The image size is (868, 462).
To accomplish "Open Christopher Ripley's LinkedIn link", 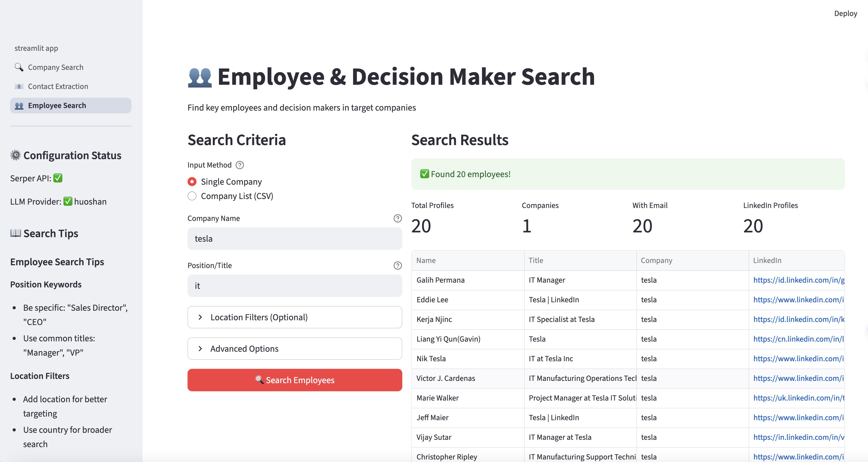I will point(799,457).
